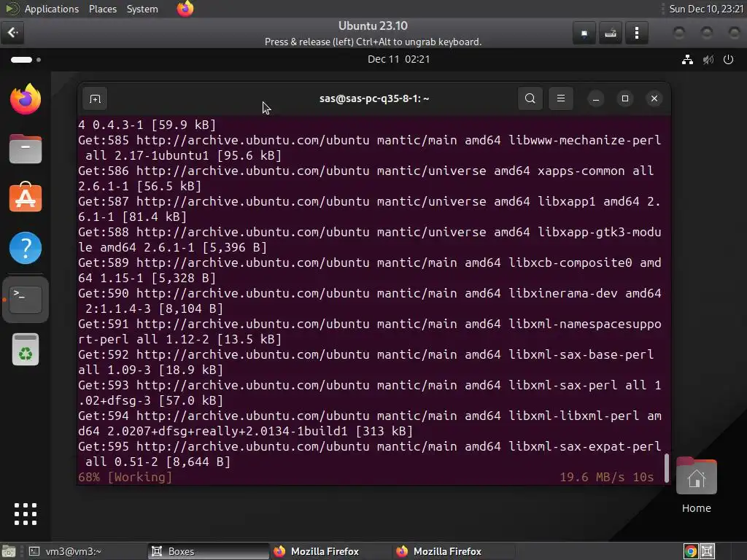
Task: Close the terminal window
Action: click(654, 98)
